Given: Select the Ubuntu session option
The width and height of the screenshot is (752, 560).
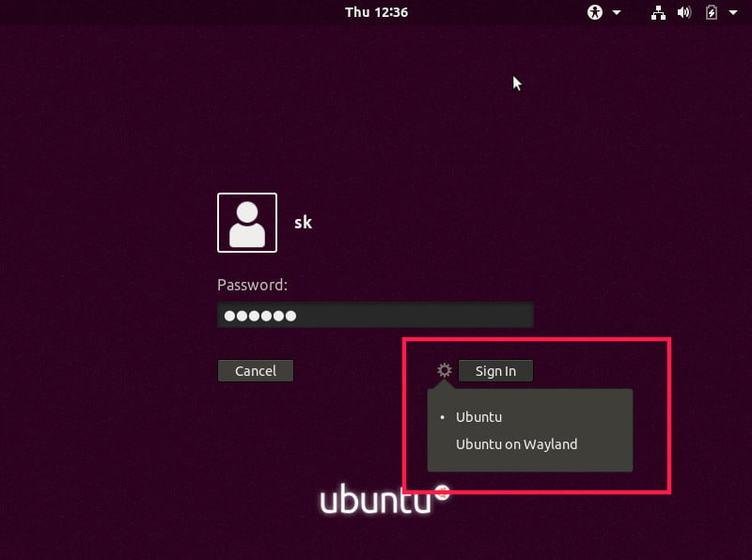Looking at the screenshot, I should (478, 417).
